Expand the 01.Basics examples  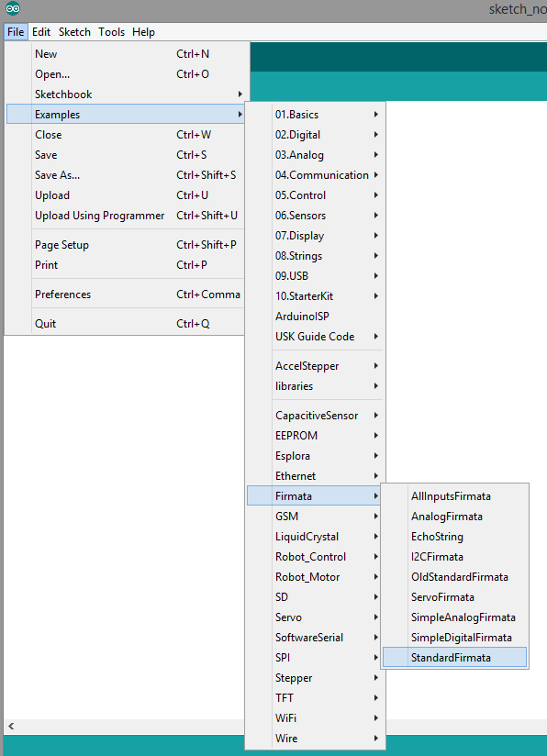tap(316, 115)
